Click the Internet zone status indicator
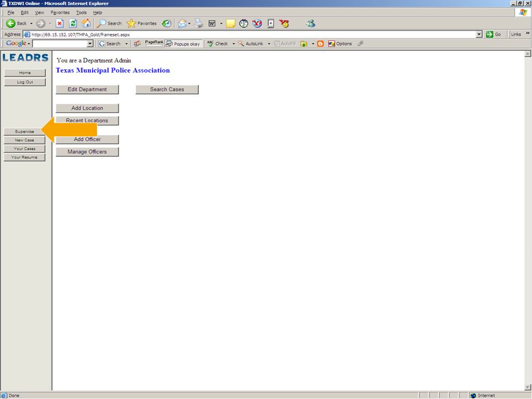532x399 pixels. point(483,396)
